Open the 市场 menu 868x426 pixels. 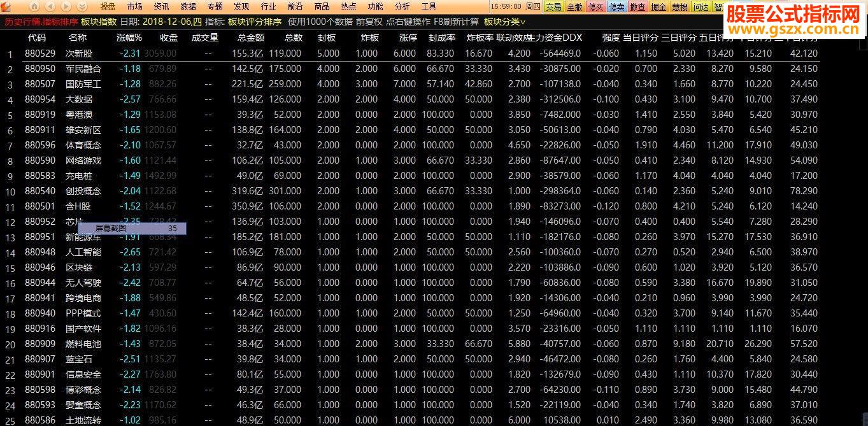pos(135,6)
